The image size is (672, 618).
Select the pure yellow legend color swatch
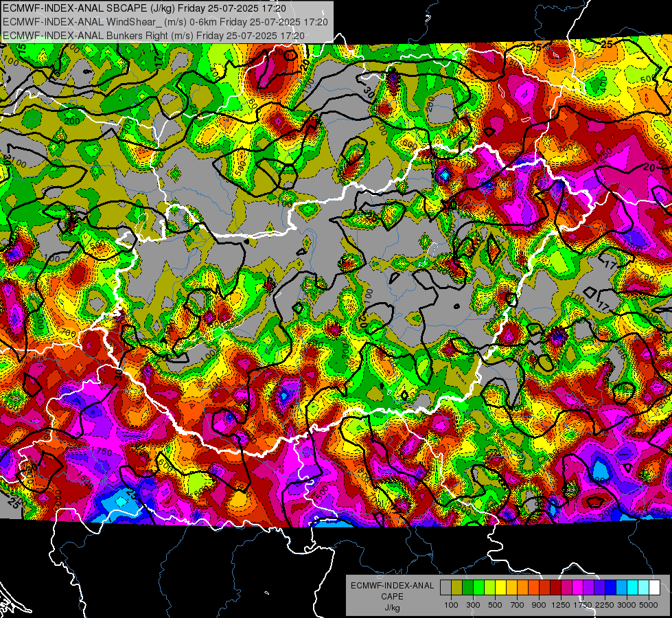pos(500,588)
